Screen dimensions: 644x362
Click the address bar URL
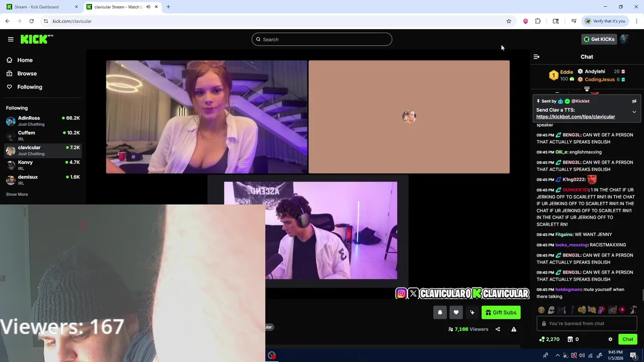click(x=72, y=21)
